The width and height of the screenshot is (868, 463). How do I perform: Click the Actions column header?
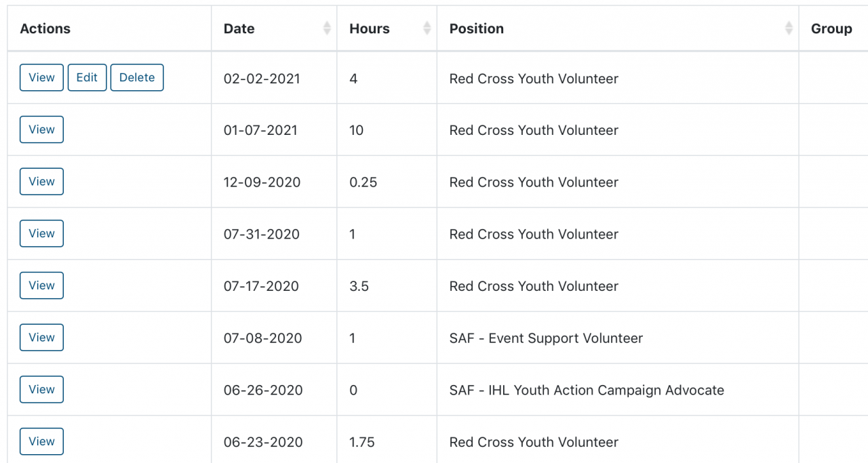click(x=45, y=28)
